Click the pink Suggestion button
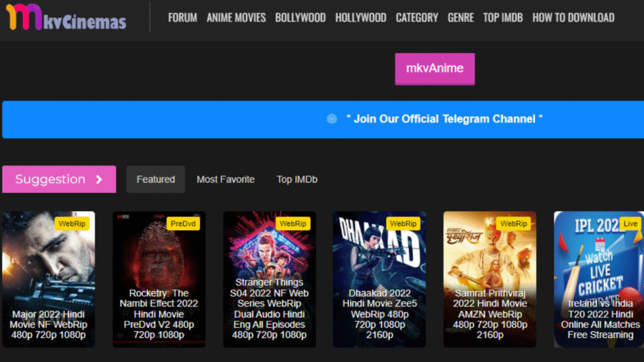 pyautogui.click(x=59, y=180)
